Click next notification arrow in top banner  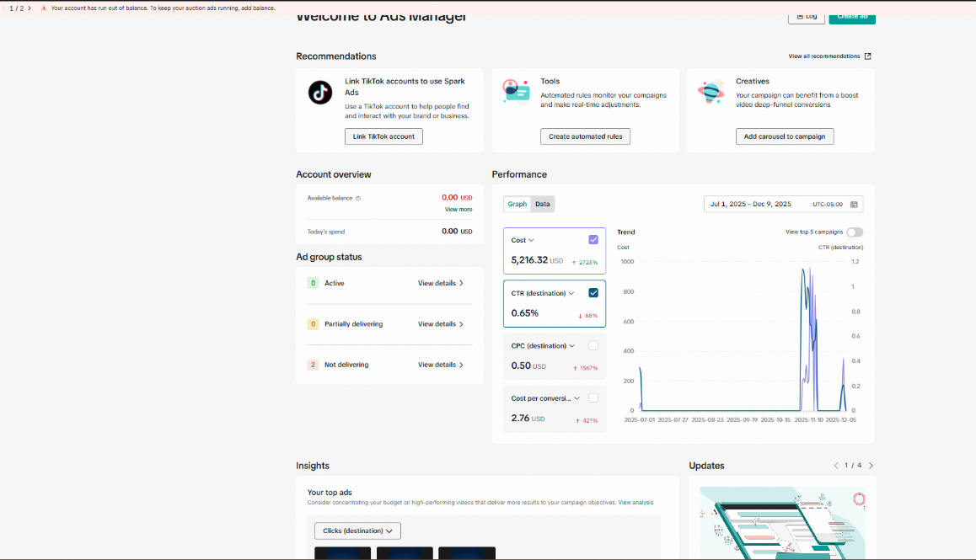[29, 8]
